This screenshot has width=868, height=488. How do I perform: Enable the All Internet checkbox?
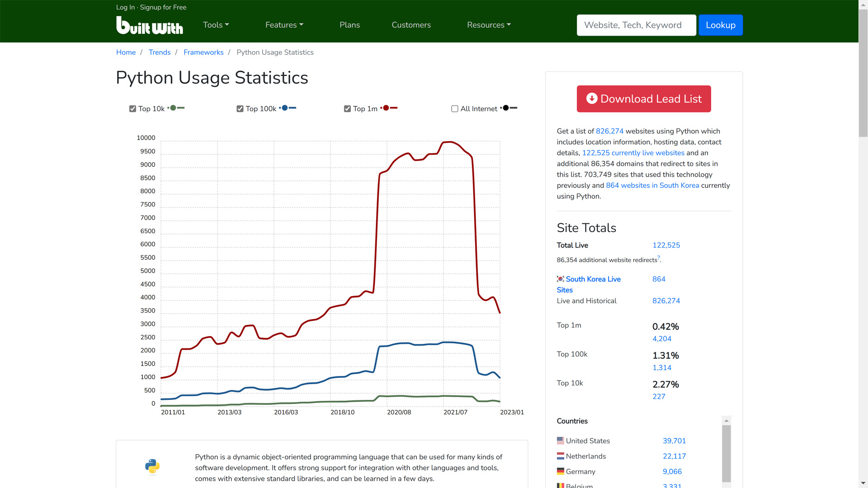pos(455,109)
